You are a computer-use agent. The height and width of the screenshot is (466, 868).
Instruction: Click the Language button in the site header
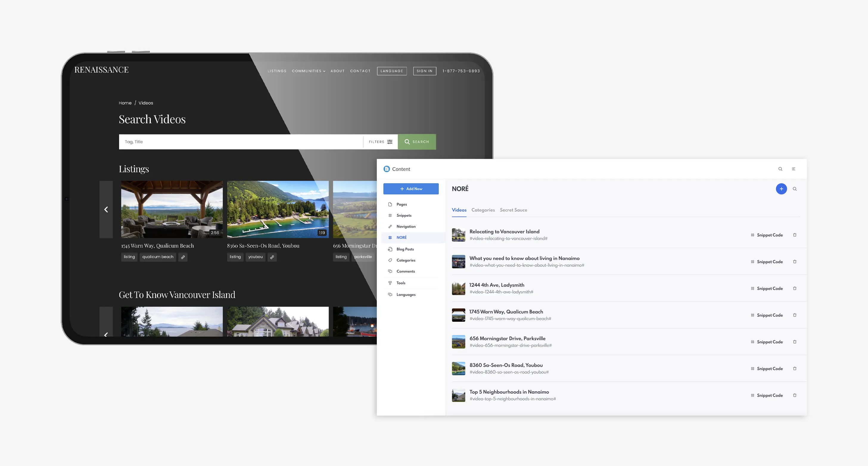pyautogui.click(x=391, y=71)
